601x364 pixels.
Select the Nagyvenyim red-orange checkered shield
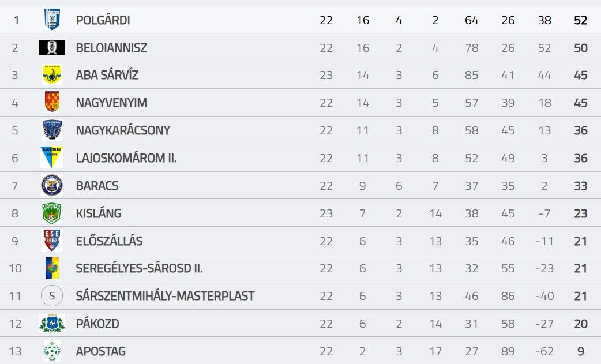tap(52, 102)
